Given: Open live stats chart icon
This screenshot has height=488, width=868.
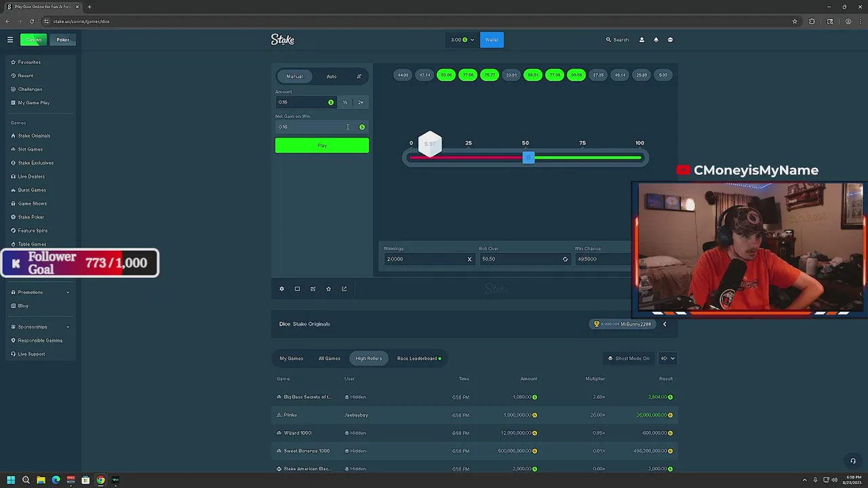Looking at the screenshot, I should tap(313, 289).
